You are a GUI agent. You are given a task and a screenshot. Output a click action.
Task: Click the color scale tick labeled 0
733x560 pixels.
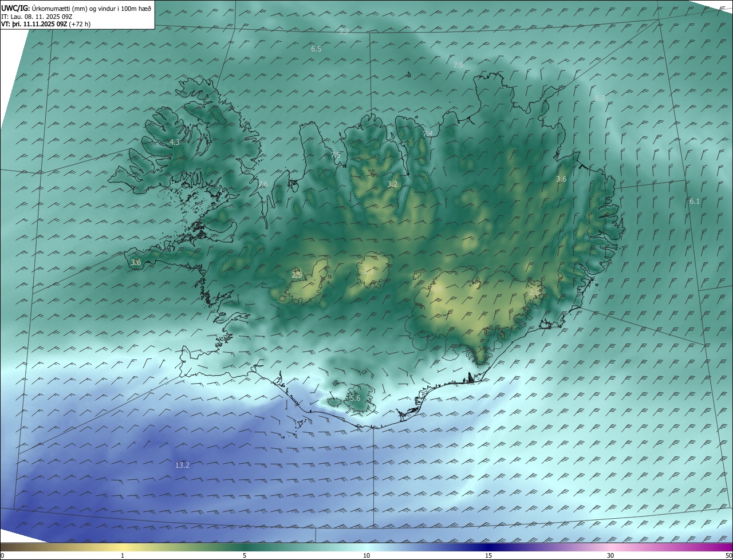coord(2,555)
